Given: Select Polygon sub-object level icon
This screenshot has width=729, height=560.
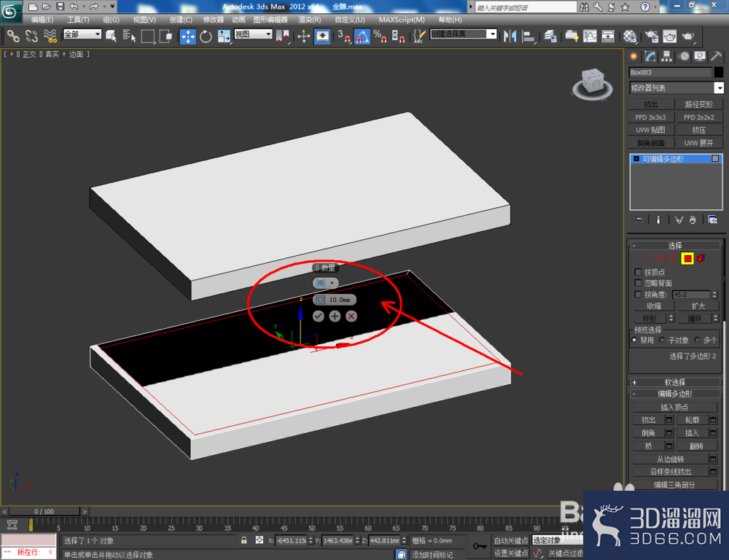Looking at the screenshot, I should pos(687,259).
